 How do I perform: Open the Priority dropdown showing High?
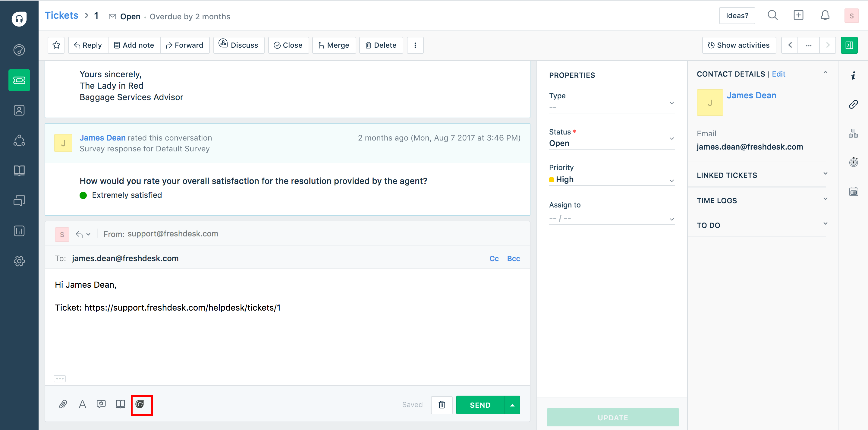(x=612, y=175)
